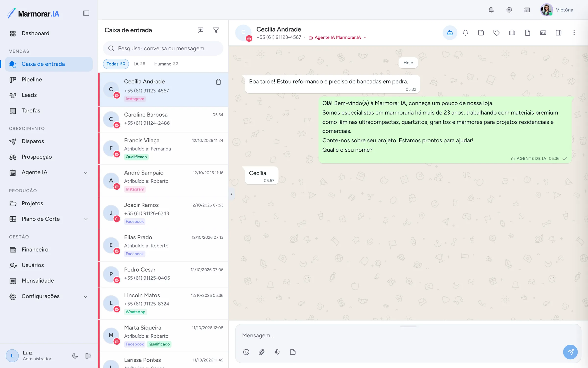Click the briefcase icon in chat header

[x=512, y=33]
